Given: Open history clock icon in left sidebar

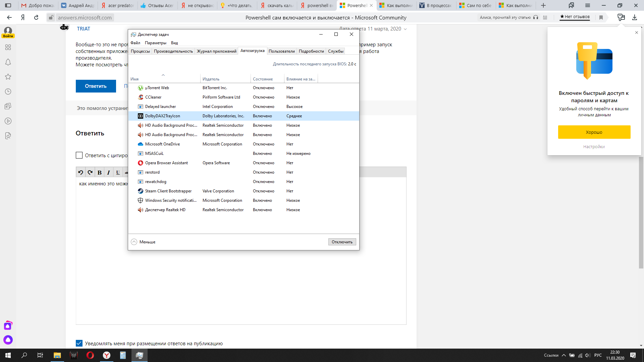Looking at the screenshot, I should point(8,92).
